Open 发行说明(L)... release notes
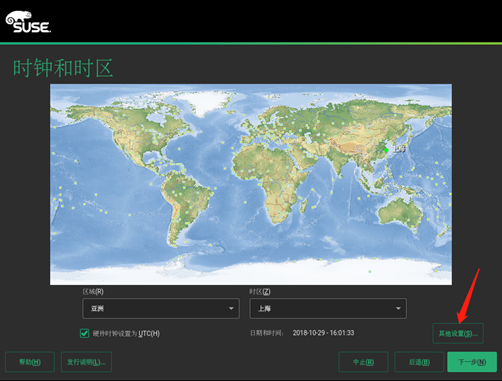Image resolution: width=502 pixels, height=381 pixels. tap(86, 362)
